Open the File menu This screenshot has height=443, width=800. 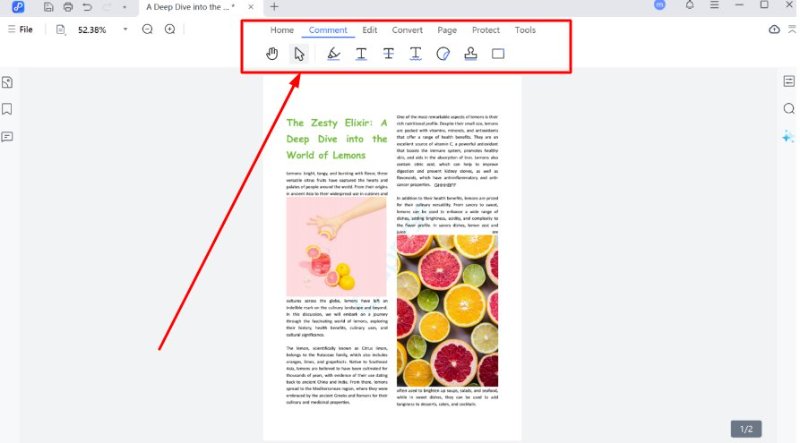[20, 30]
